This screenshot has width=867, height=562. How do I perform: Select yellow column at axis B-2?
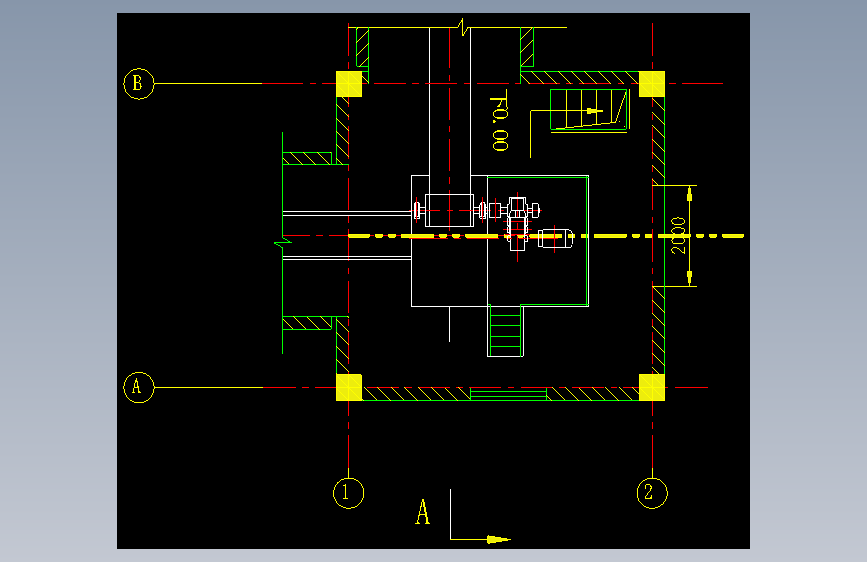coord(652,84)
